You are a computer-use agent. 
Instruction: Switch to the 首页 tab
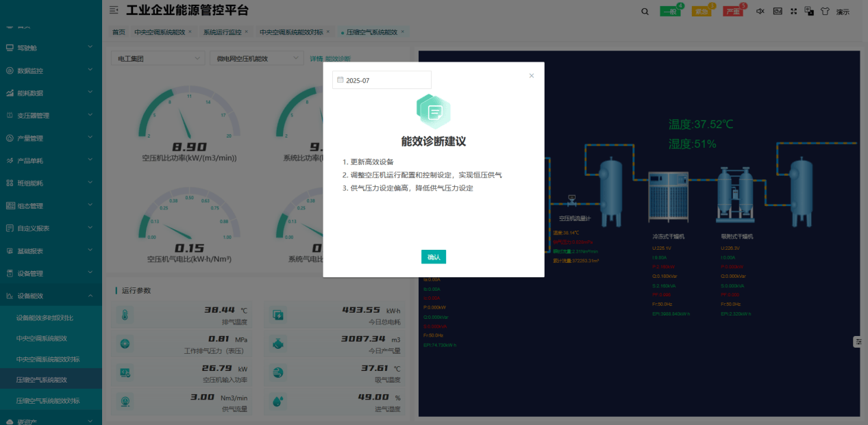coord(119,32)
